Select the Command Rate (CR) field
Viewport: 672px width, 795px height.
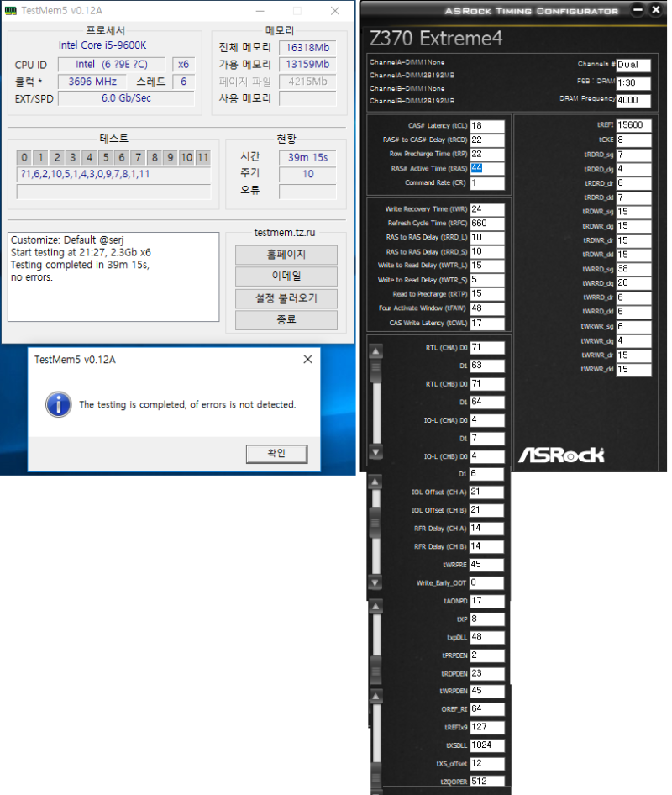487,183
